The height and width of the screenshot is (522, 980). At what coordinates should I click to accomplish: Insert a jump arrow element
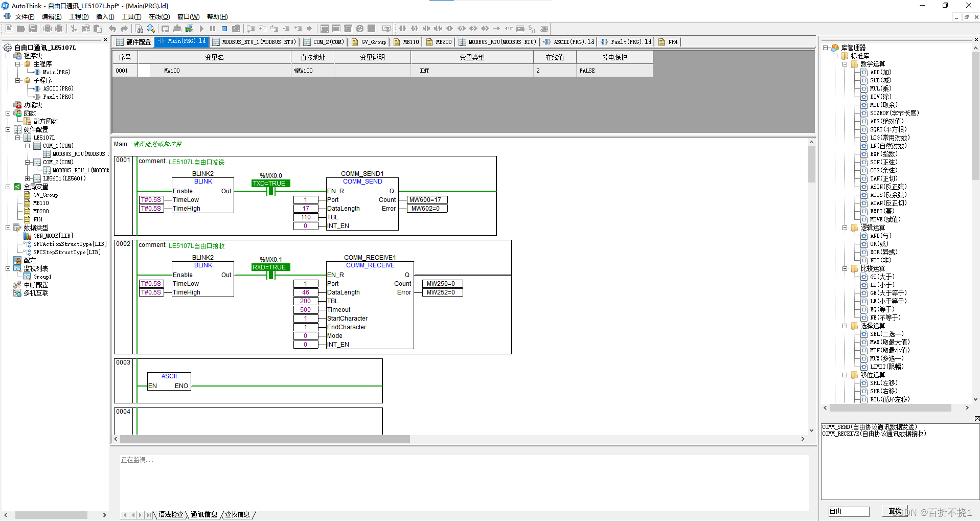(x=497, y=29)
